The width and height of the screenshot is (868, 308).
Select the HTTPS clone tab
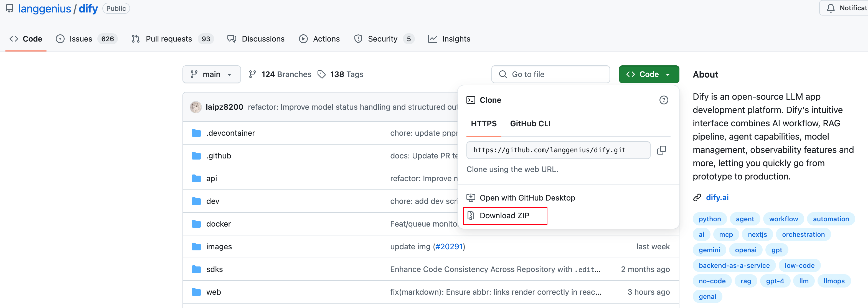[484, 124]
